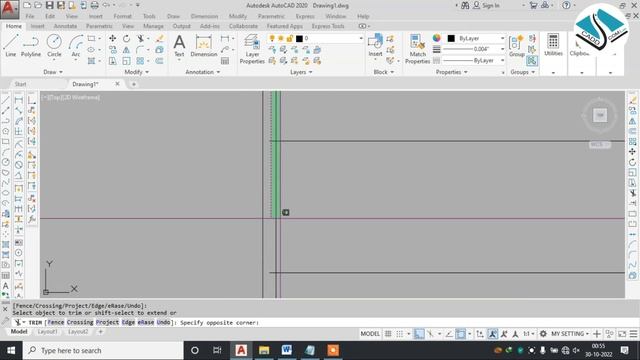The image size is (640, 360).
Task: Toggle snap mode in status bar
Action: (400, 334)
